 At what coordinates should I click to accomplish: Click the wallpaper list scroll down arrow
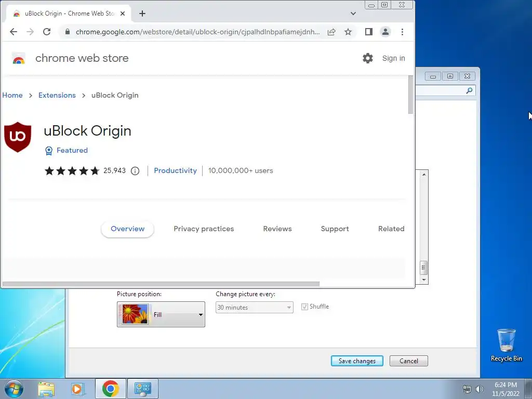tap(424, 280)
